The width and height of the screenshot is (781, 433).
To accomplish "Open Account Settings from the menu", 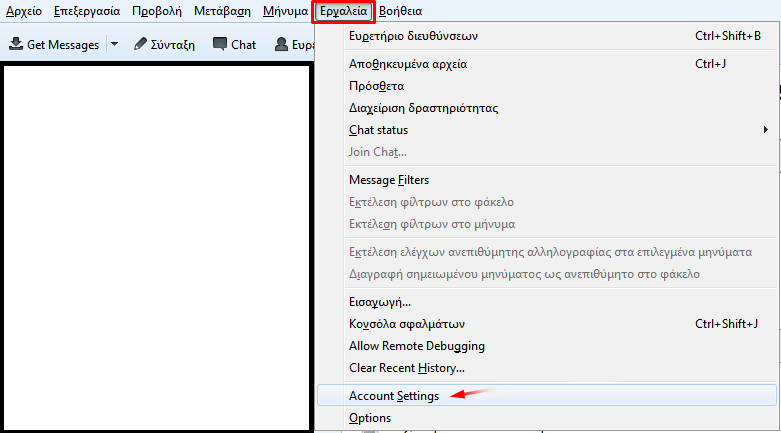I will pyautogui.click(x=547, y=395).
